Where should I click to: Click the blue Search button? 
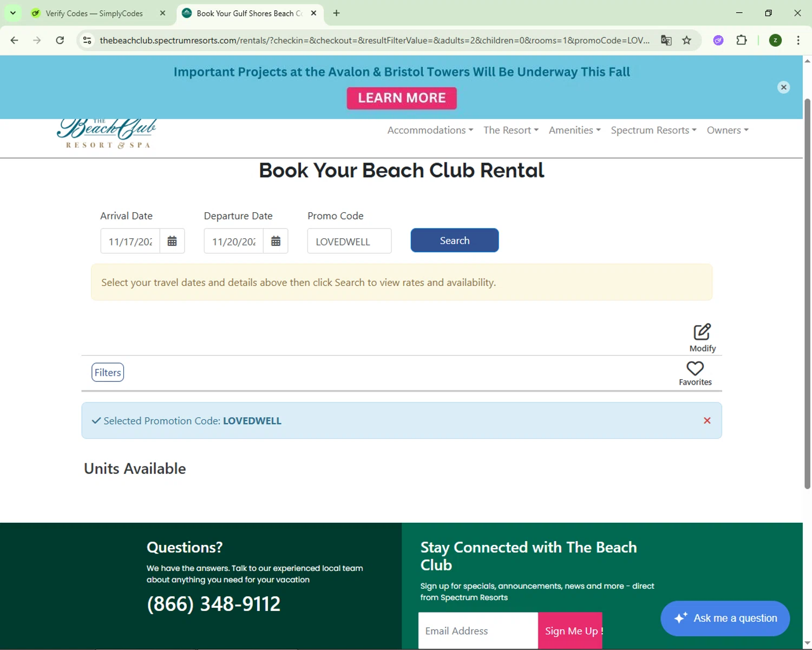[454, 240]
